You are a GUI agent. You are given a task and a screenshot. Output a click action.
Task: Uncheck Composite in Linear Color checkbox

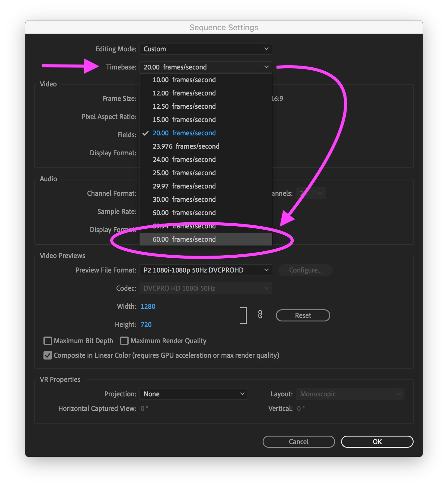point(48,355)
